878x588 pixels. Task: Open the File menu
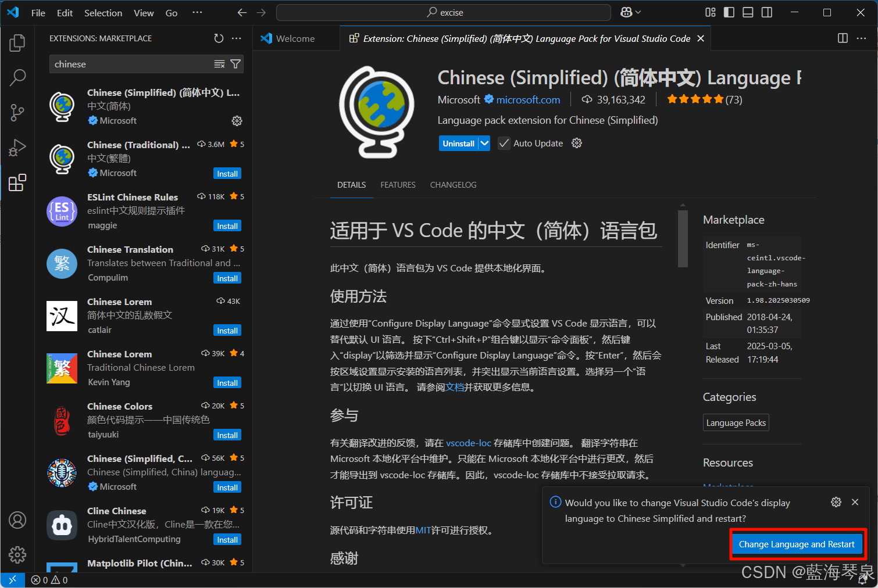pos(38,13)
